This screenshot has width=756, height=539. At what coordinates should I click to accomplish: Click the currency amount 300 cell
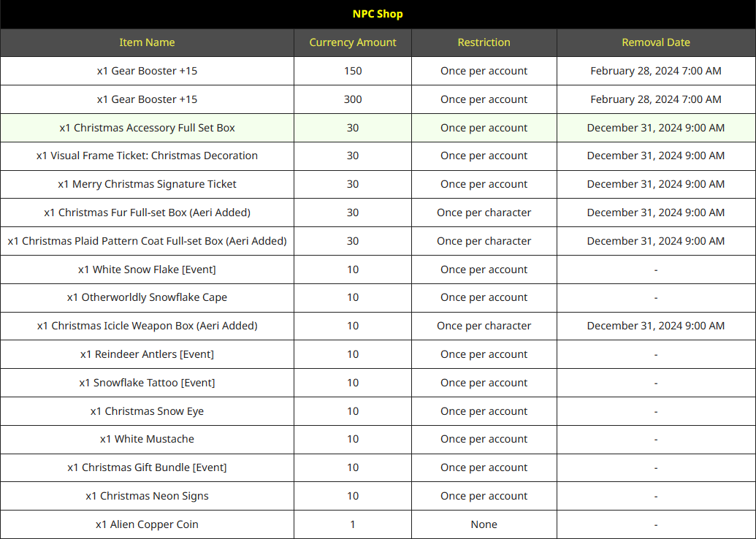(x=353, y=99)
